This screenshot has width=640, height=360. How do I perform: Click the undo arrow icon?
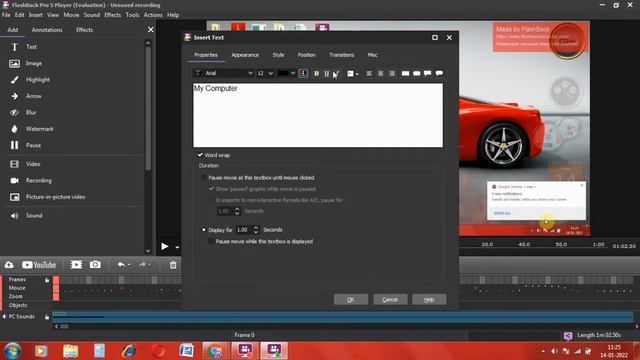[121, 265]
